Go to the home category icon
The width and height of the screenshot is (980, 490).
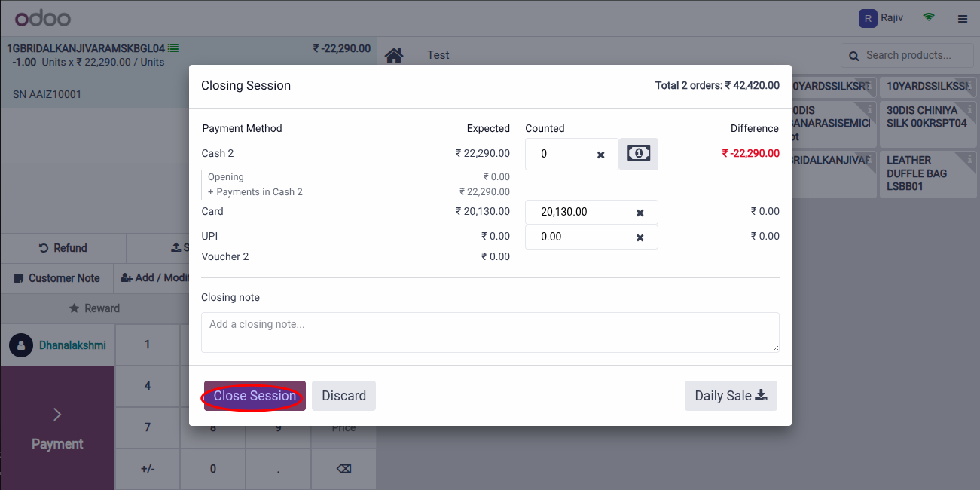click(x=394, y=55)
